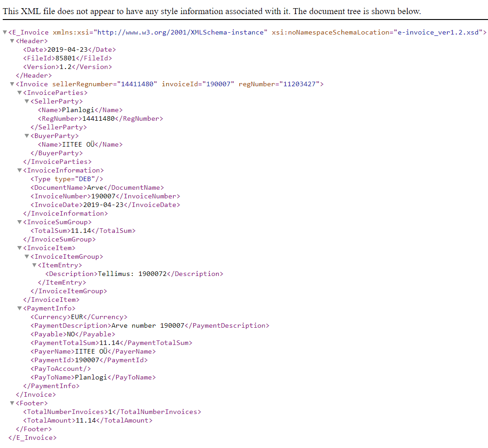The image size is (488, 448).
Task: Click the invoiceId attribute value 190007
Action: pyautogui.click(x=218, y=84)
